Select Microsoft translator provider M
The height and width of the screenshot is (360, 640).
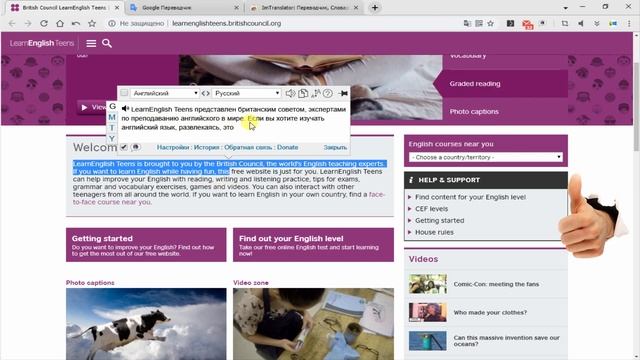tap(112, 117)
